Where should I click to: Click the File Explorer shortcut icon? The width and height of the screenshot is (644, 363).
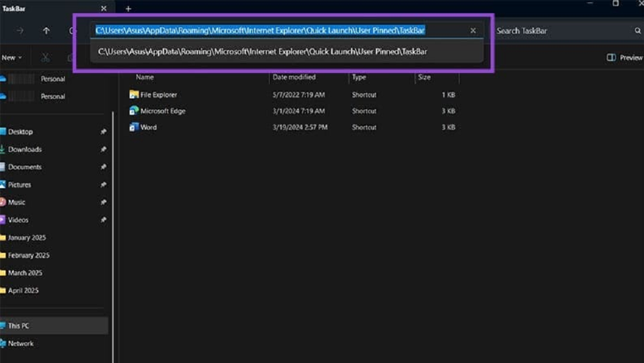134,94
